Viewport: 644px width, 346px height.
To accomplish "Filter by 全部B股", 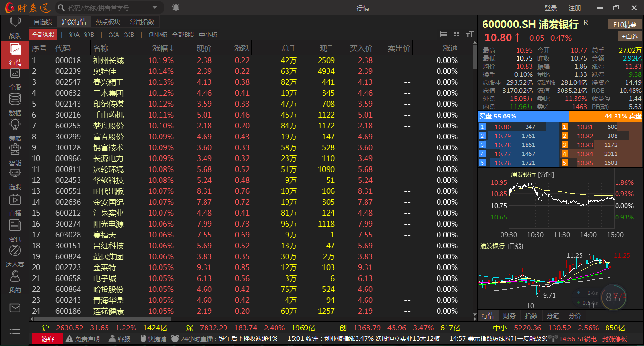I will click(183, 35).
